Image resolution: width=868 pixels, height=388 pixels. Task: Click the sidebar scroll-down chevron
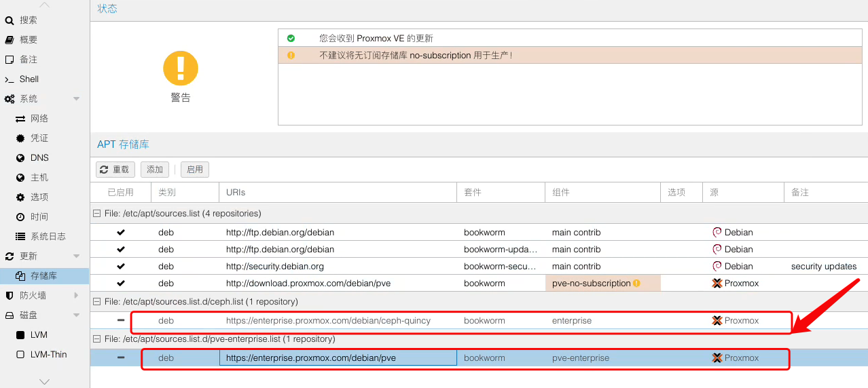coord(44,382)
